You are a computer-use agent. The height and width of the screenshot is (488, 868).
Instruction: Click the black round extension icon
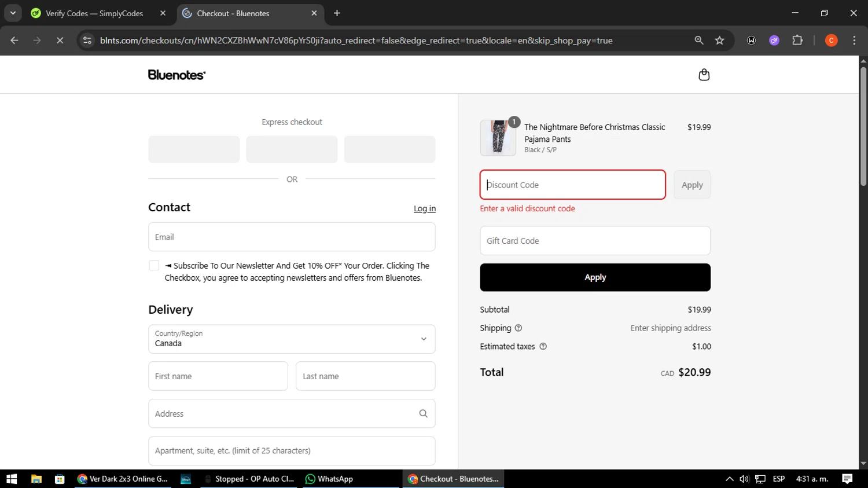pyautogui.click(x=751, y=41)
